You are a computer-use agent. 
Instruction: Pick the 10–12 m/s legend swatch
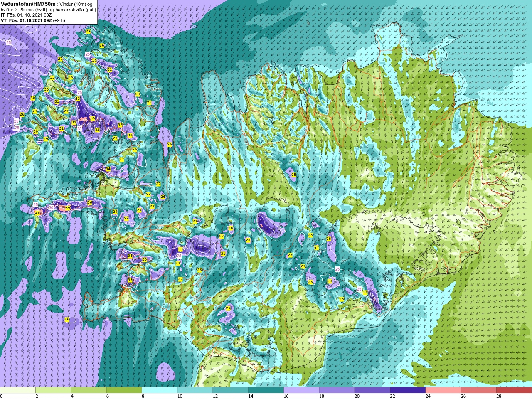click(195, 390)
